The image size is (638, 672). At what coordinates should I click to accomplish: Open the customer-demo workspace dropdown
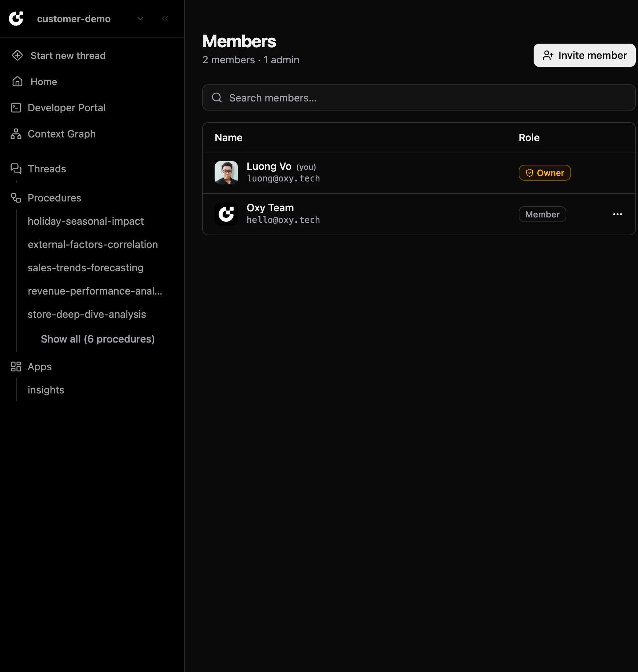pos(140,18)
